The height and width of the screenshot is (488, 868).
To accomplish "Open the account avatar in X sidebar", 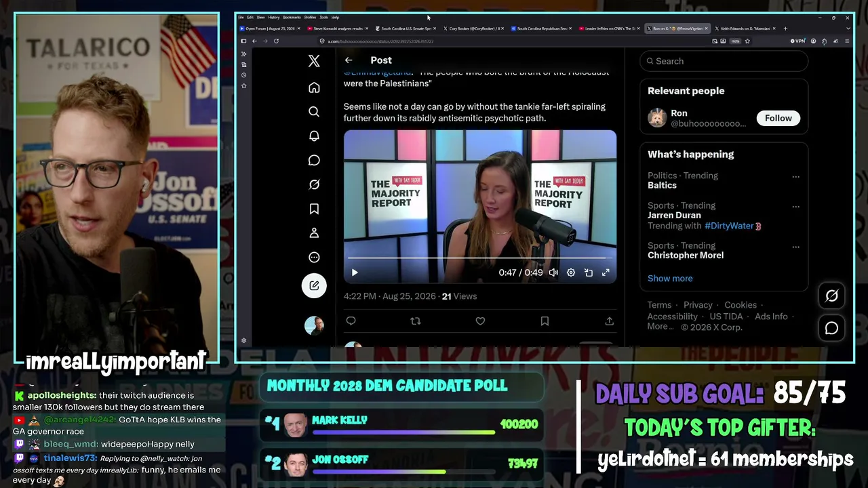I will pyautogui.click(x=314, y=325).
